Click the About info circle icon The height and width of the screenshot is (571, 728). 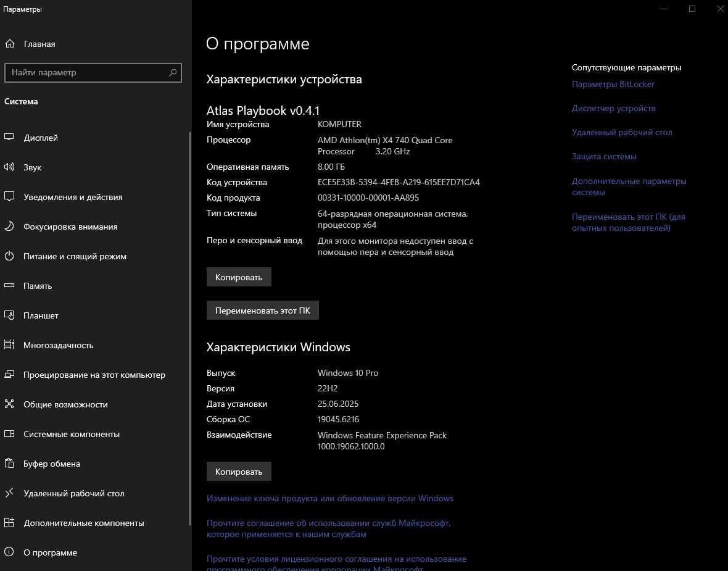point(9,552)
